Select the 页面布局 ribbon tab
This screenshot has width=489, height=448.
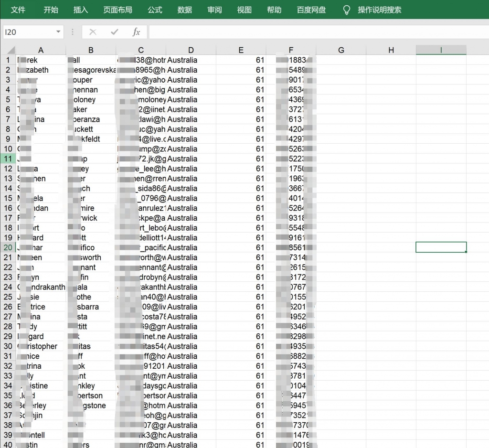click(x=118, y=10)
